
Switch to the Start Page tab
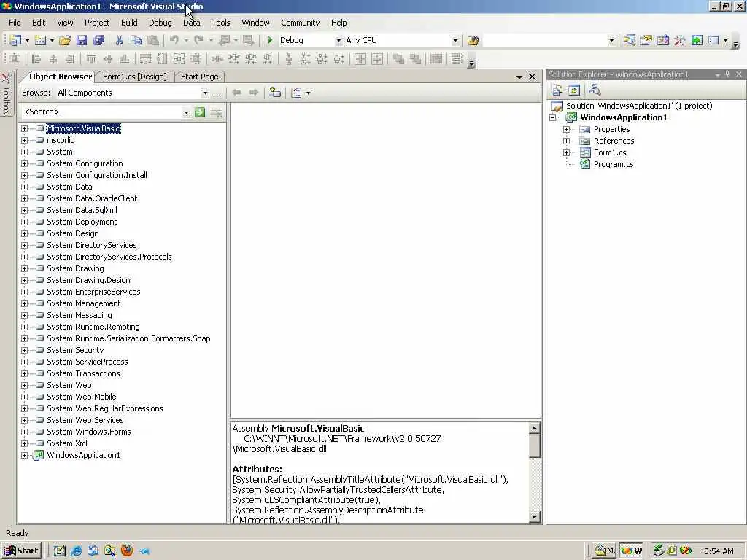pos(200,77)
